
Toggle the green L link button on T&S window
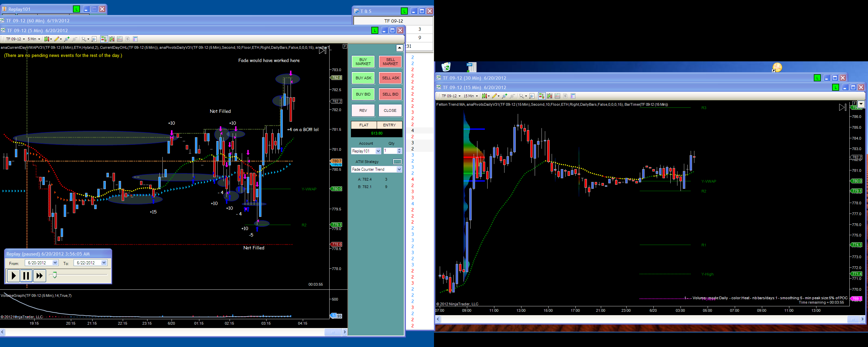click(x=404, y=11)
